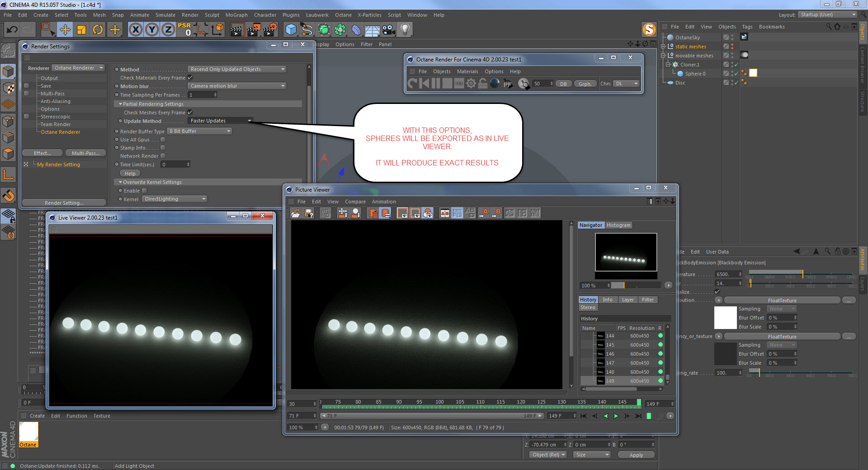Open the Octane menu in main menu bar

coord(343,15)
